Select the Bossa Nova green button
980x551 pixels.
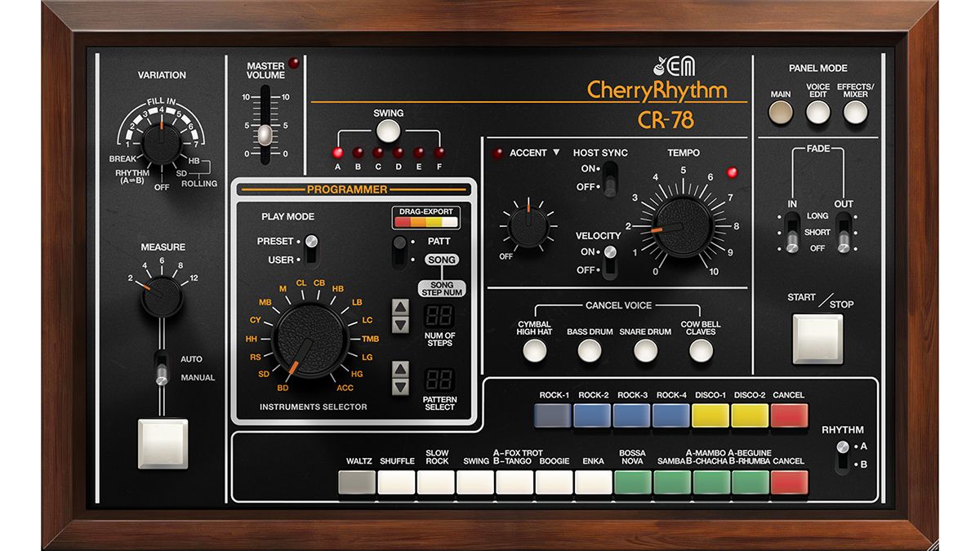[632, 482]
